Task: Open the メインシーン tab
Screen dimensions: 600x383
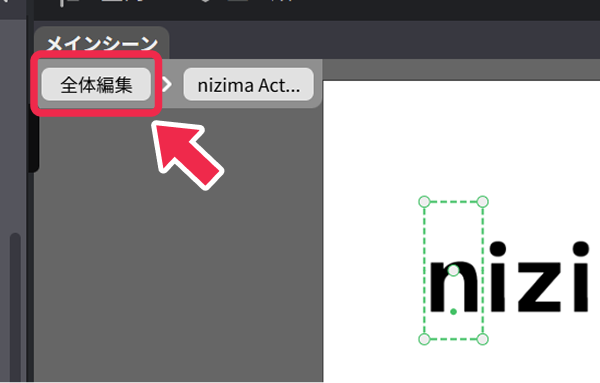Action: (102, 43)
